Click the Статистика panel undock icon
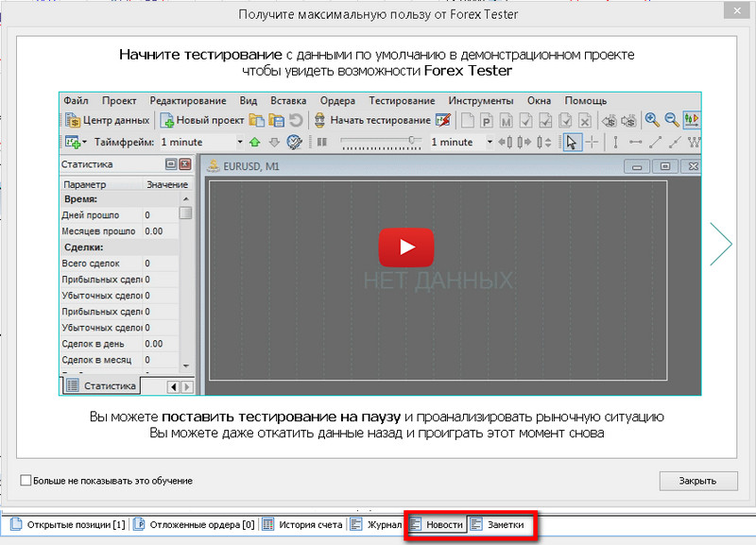The width and height of the screenshot is (756, 545). [171, 164]
